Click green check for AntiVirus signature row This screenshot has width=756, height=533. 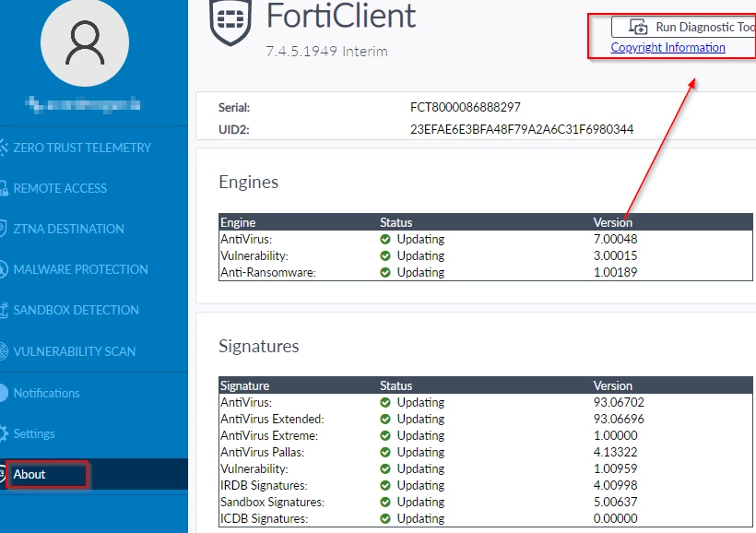[x=384, y=402]
